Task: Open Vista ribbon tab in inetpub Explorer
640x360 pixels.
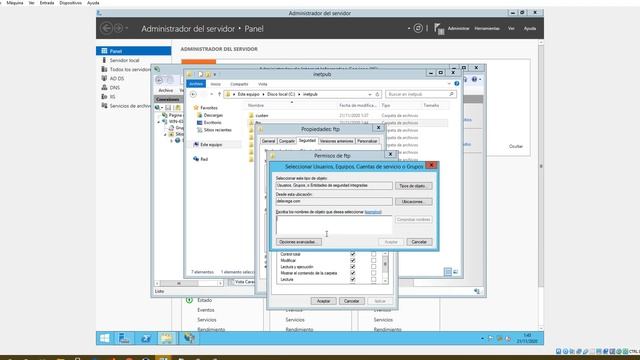Action: tap(262, 84)
